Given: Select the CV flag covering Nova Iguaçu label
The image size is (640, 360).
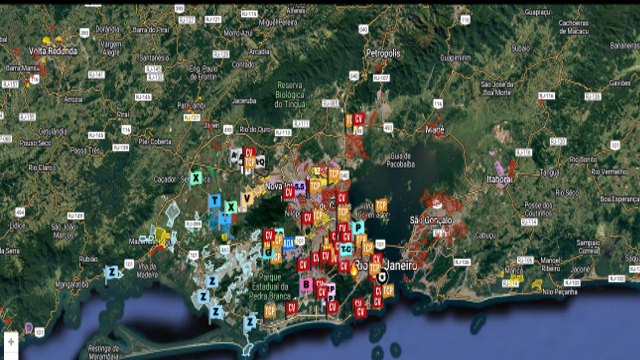Looking at the screenshot, I should (289, 192).
